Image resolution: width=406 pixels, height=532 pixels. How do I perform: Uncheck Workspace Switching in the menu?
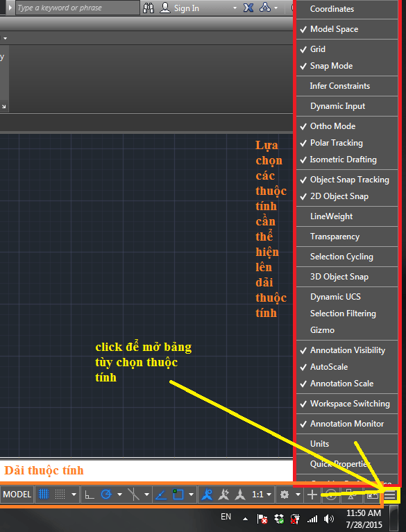(x=347, y=404)
